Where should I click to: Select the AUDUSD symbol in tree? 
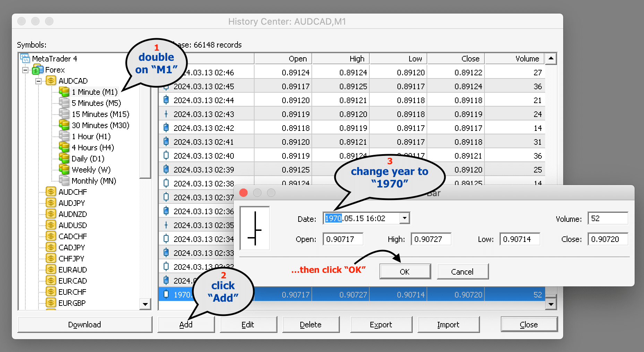(73, 225)
